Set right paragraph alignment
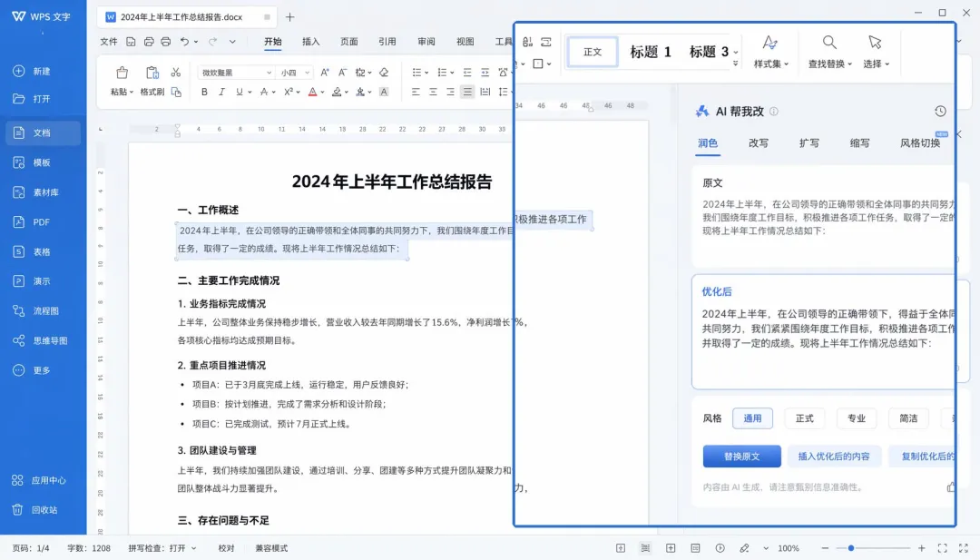This screenshot has height=560, width=980. 450,92
